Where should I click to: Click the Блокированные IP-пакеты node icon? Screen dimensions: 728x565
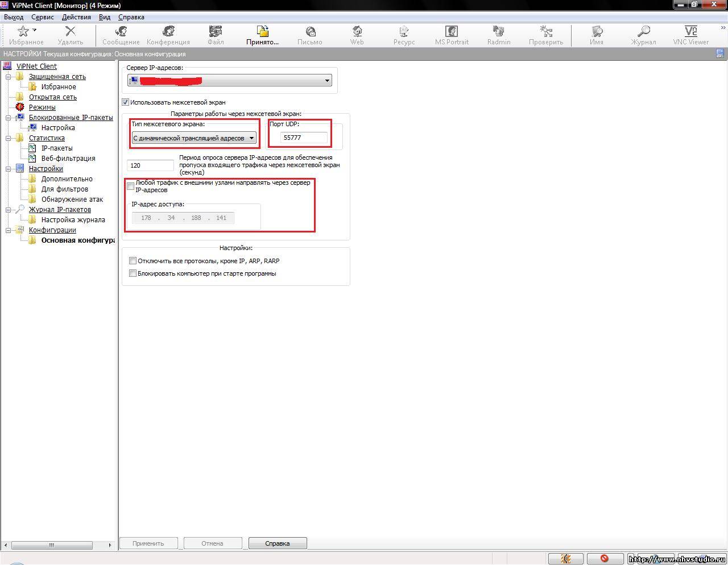tap(20, 117)
